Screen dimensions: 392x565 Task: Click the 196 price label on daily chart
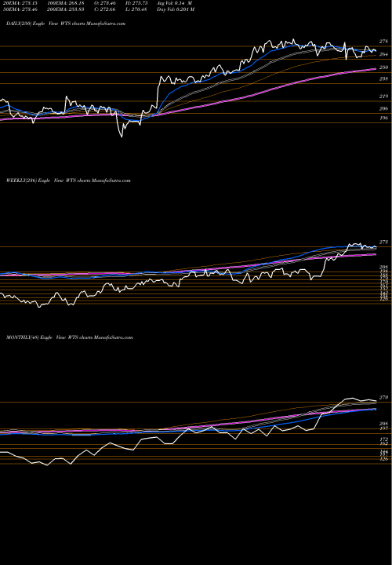click(x=383, y=118)
